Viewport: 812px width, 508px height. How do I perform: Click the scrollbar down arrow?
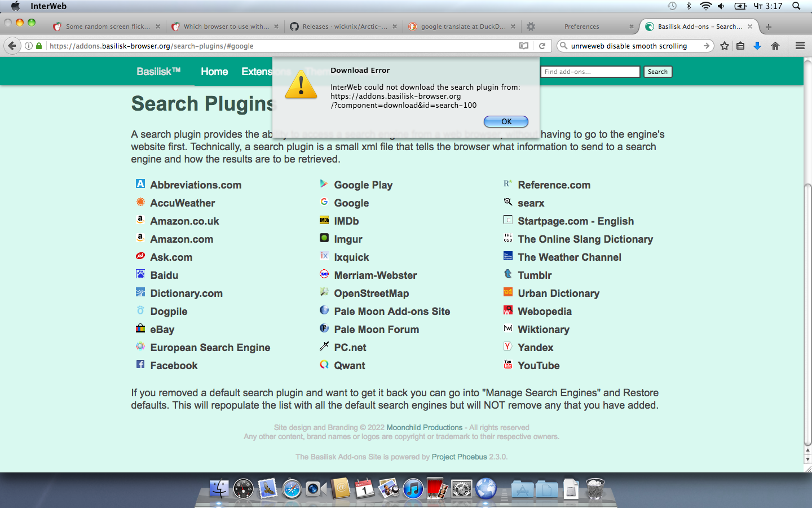pos(807,459)
